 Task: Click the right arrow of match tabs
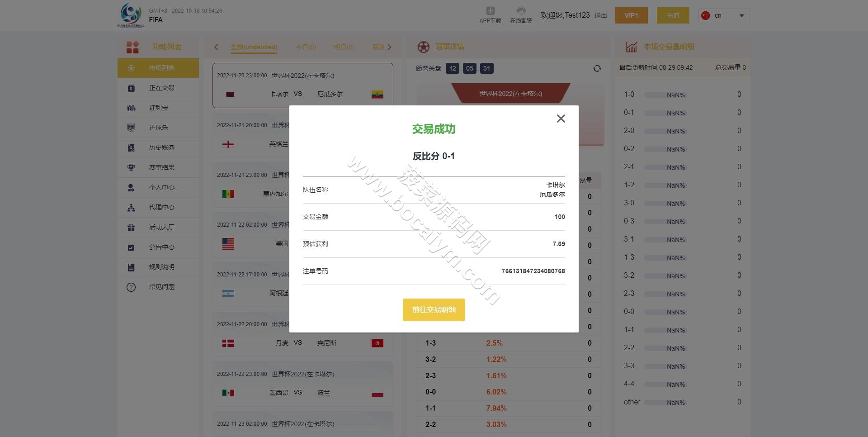point(389,47)
